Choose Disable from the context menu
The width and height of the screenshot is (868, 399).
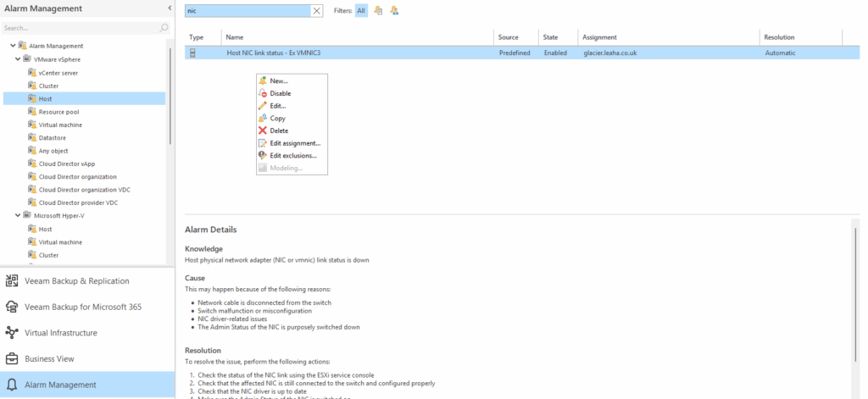click(292, 93)
